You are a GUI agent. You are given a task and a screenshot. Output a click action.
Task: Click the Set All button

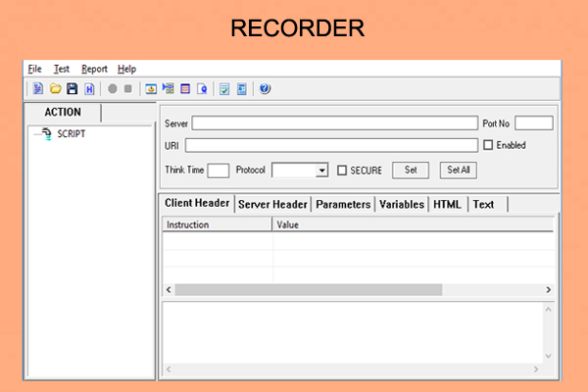coord(459,170)
